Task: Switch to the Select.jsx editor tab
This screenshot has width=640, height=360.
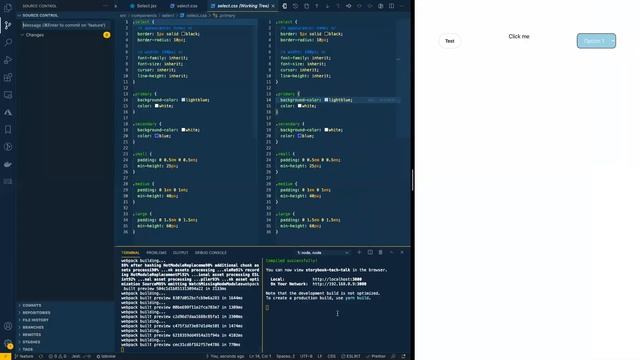Action: click(x=144, y=6)
